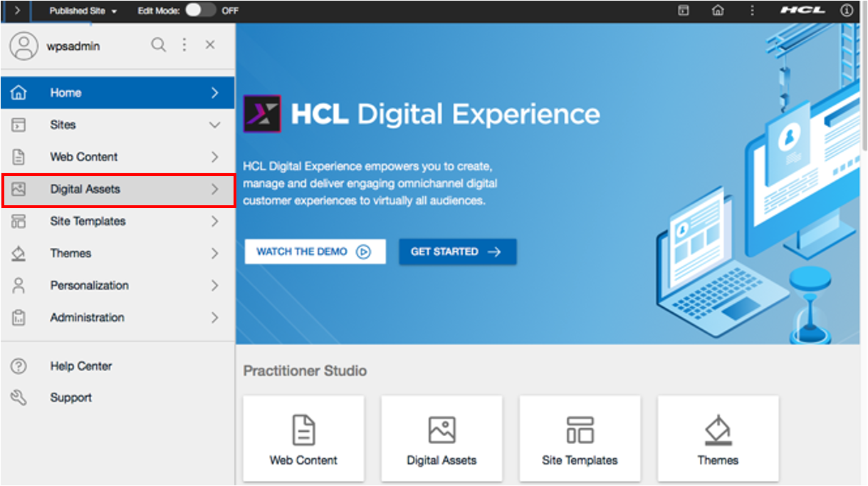Select Themes in navigation menu
Screen dimensions: 868x486
117,253
